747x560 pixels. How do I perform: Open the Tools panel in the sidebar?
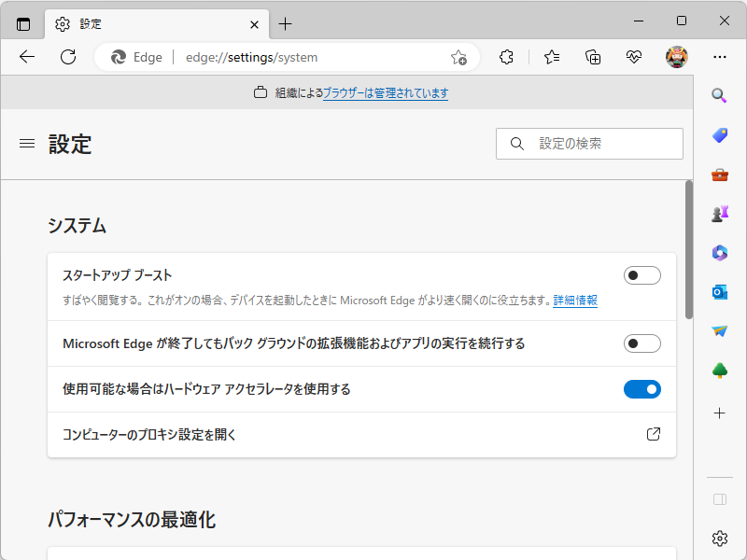point(719,174)
